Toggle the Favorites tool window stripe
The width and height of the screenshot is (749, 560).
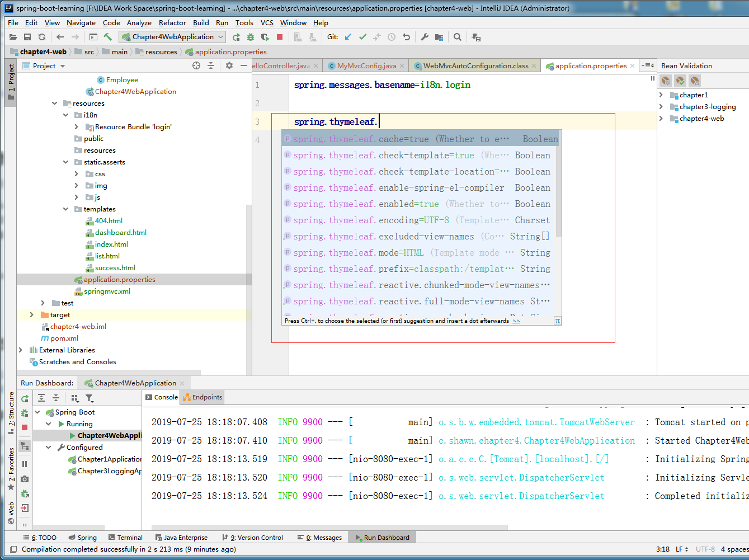[11, 469]
